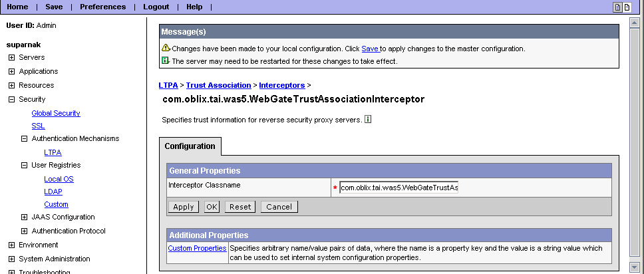Open the LTPA link in the sidebar
The width and height of the screenshot is (644, 274).
coord(53,152)
